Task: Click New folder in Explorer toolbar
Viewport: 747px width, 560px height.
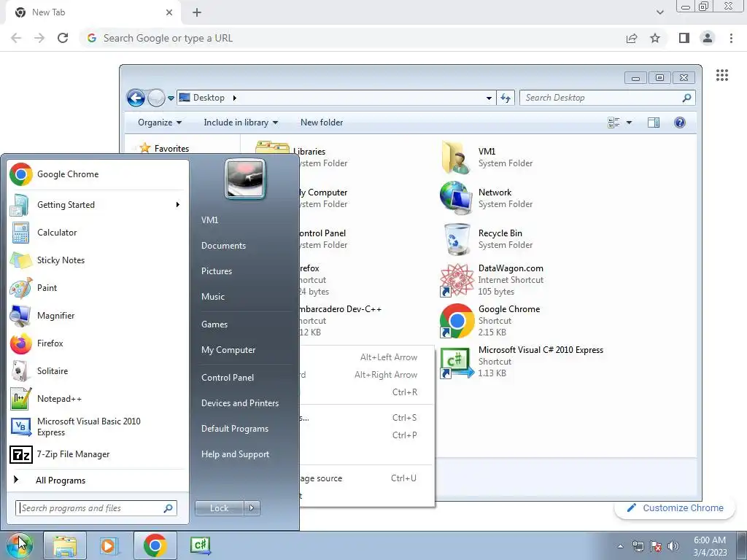Action: tap(322, 122)
